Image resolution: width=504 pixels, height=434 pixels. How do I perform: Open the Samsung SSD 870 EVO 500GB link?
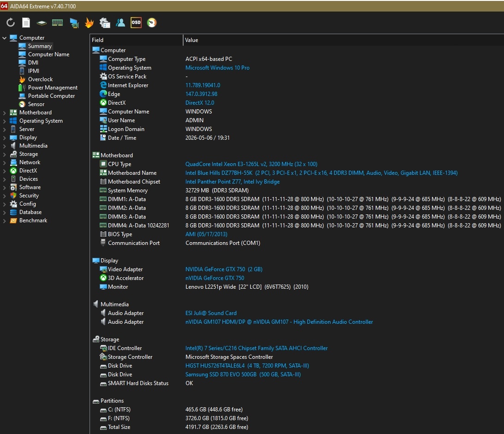(x=243, y=375)
